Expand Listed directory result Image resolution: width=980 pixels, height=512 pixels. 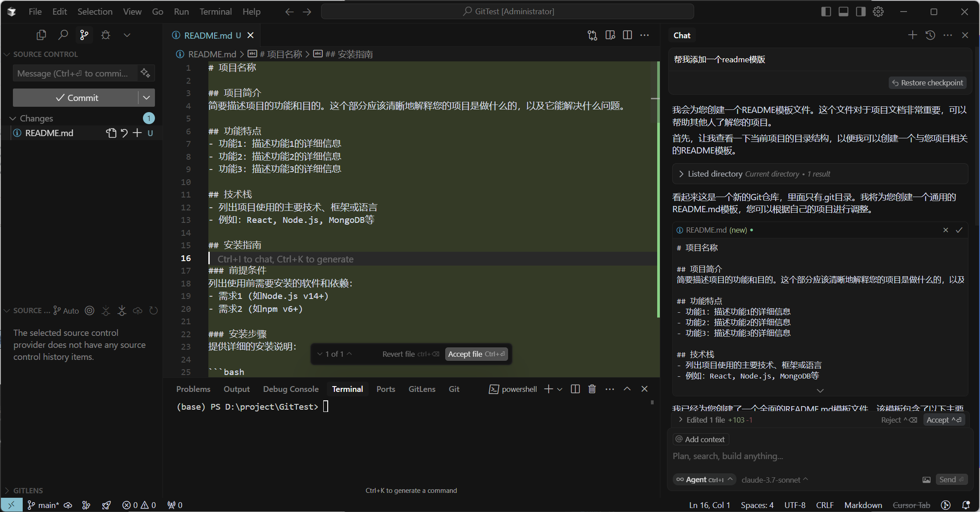coord(820,174)
